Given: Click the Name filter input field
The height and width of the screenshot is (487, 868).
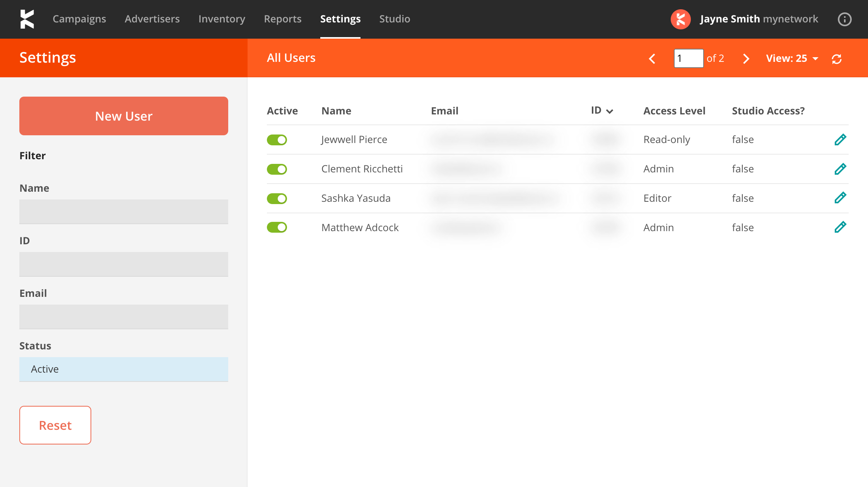Looking at the screenshot, I should pos(124,211).
